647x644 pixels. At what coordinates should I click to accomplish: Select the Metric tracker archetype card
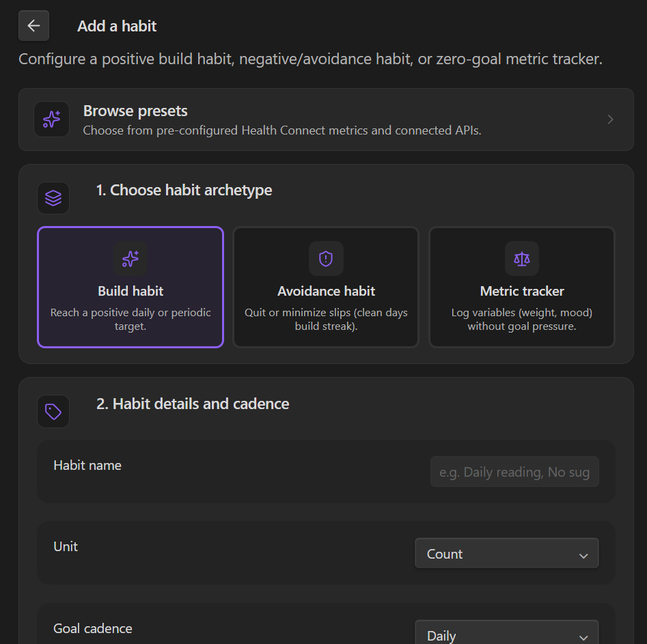pos(522,287)
